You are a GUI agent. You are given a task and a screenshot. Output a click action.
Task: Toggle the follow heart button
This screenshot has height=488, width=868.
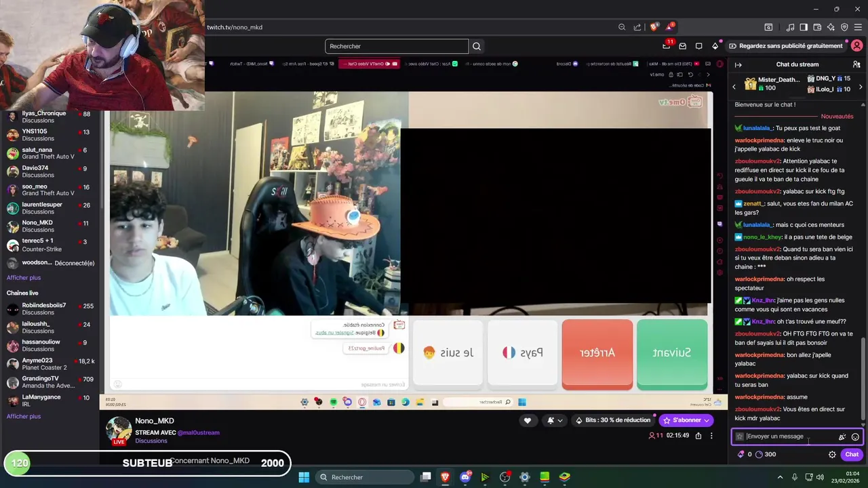click(528, 420)
